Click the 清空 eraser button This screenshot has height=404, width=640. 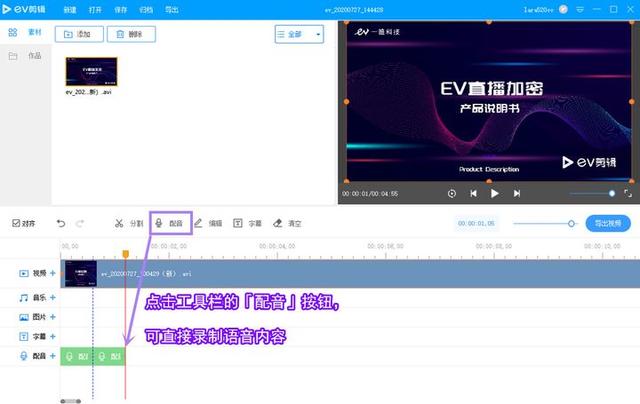click(x=287, y=223)
